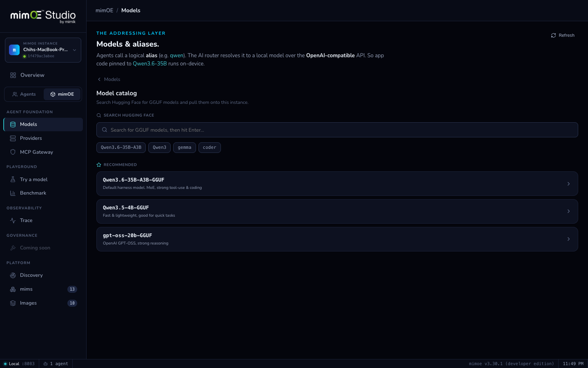The height and width of the screenshot is (368, 588).
Task: Click the 11:49 PM clock
Action: point(573,364)
